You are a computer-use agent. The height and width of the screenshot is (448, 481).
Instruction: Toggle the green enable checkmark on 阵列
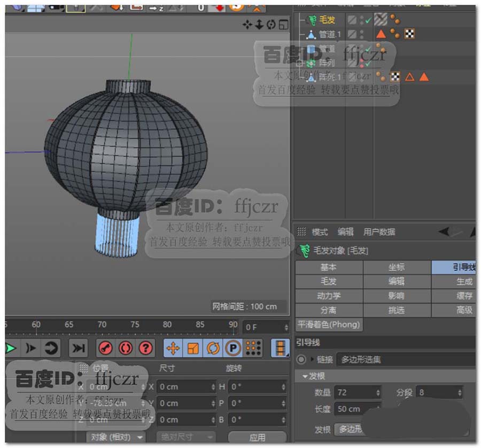(368, 64)
